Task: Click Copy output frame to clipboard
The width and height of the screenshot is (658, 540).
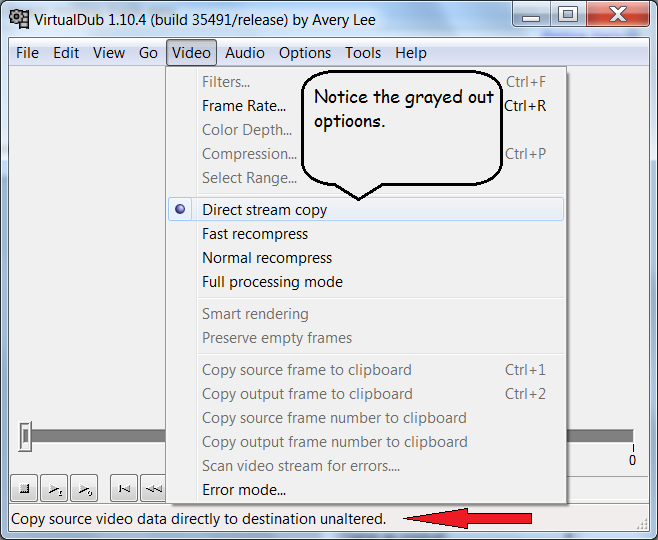Action: (366, 394)
